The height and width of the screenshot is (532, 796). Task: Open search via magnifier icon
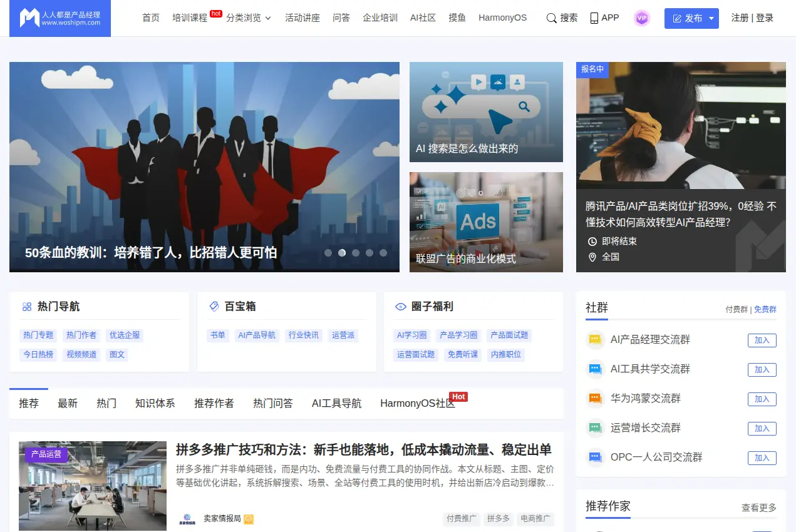pyautogui.click(x=551, y=18)
